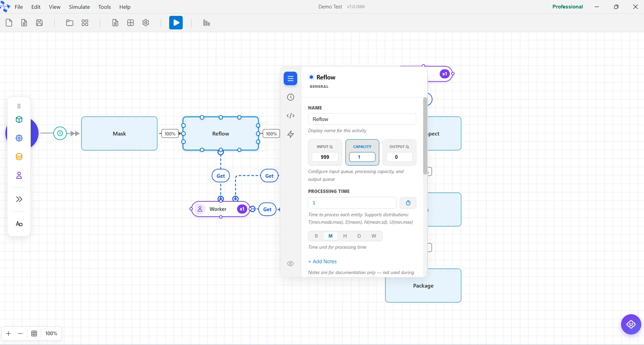
Task: Run simulation with blue play button
Action: [x=176, y=23]
